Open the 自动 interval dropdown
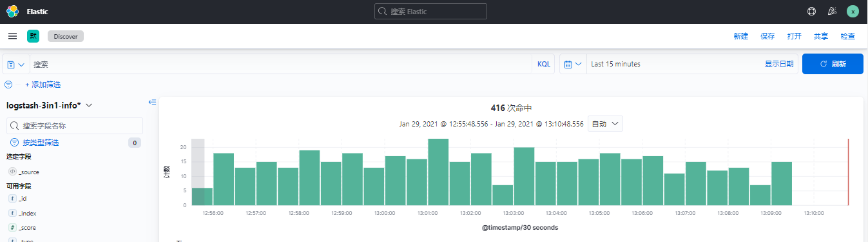This screenshot has width=868, height=242. click(x=605, y=123)
